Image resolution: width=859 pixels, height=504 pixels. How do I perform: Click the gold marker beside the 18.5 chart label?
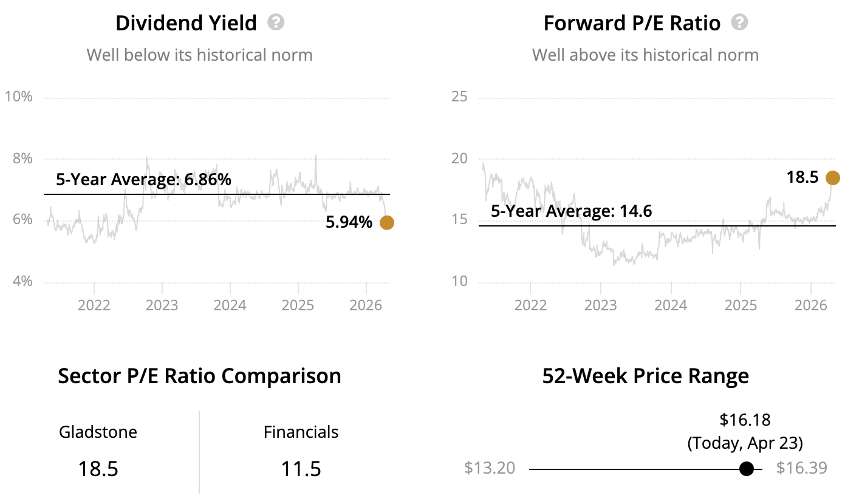832,178
